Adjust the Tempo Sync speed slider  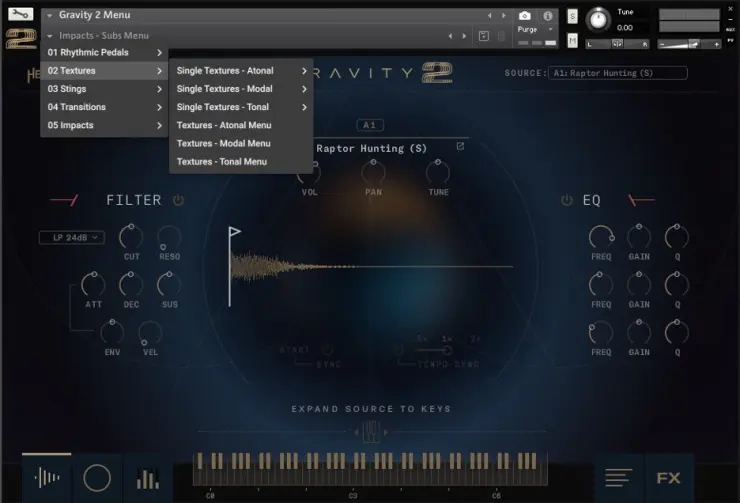point(448,350)
